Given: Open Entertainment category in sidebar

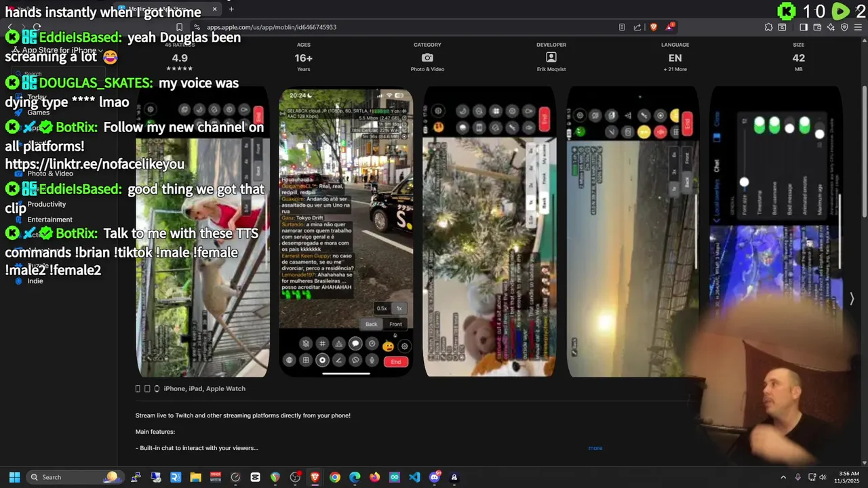Looking at the screenshot, I should [50, 220].
